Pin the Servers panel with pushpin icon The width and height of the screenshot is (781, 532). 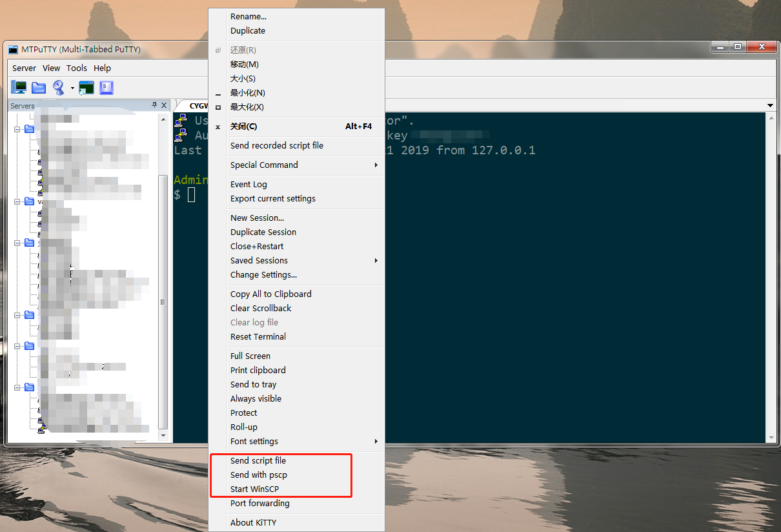tap(154, 105)
